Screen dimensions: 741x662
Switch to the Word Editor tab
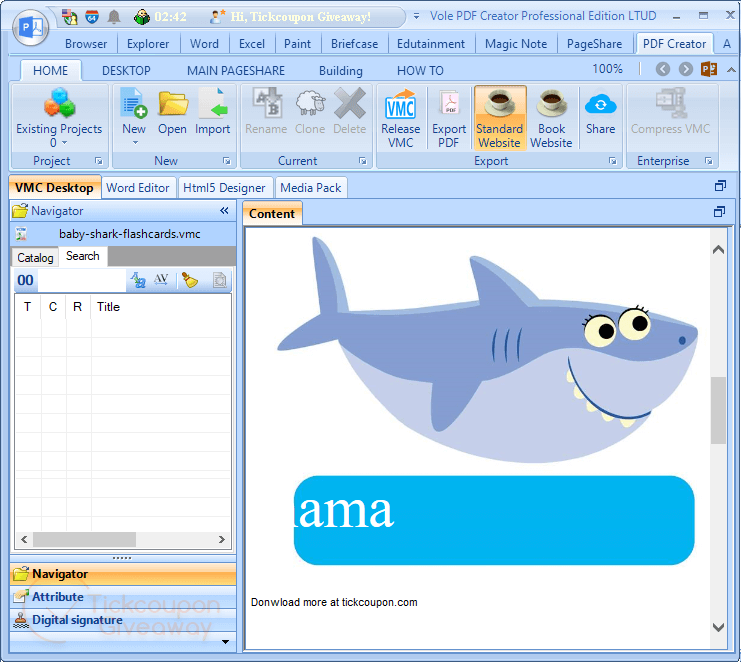pyautogui.click(x=138, y=188)
